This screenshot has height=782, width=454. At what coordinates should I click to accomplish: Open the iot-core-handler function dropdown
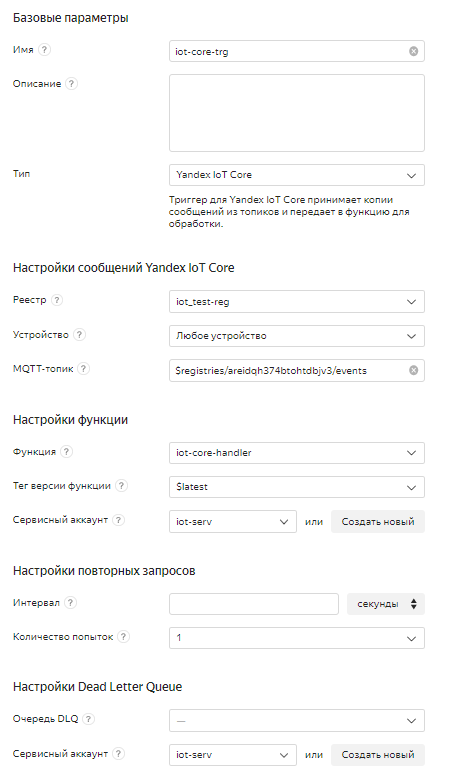[x=297, y=453]
